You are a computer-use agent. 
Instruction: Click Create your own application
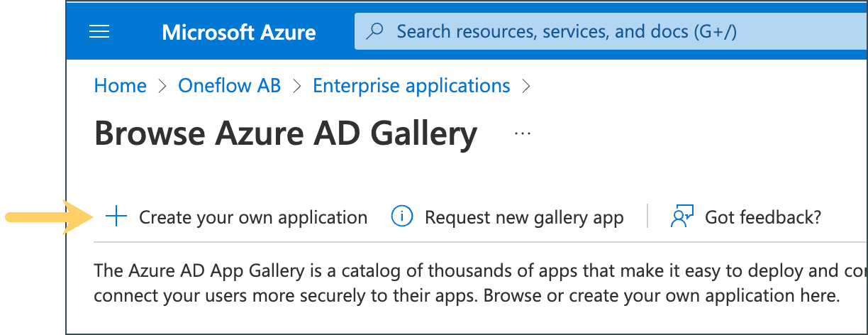pos(253,217)
